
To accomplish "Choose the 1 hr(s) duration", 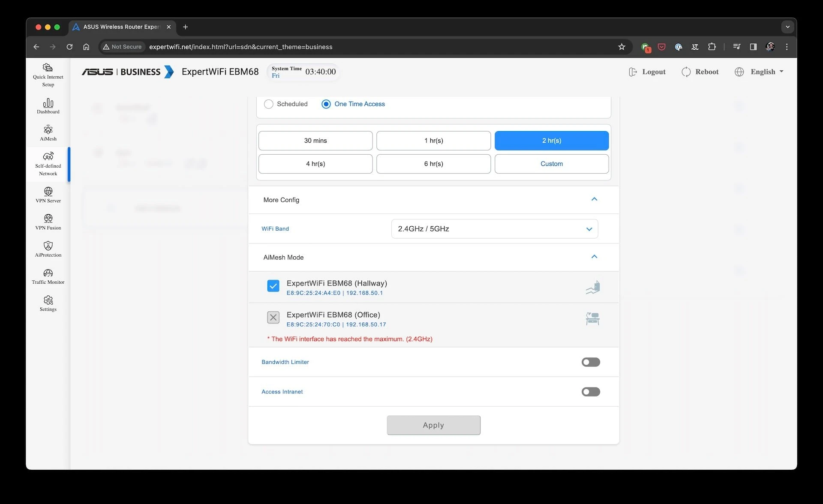I will pos(433,141).
